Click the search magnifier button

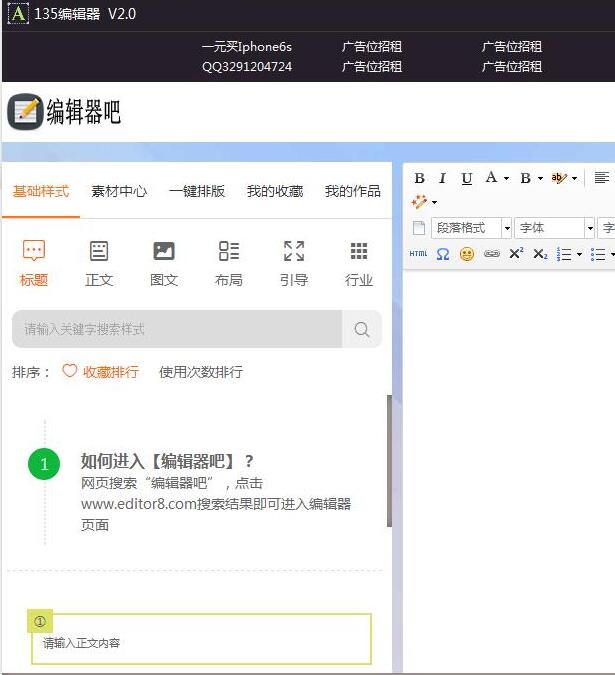pyautogui.click(x=362, y=329)
